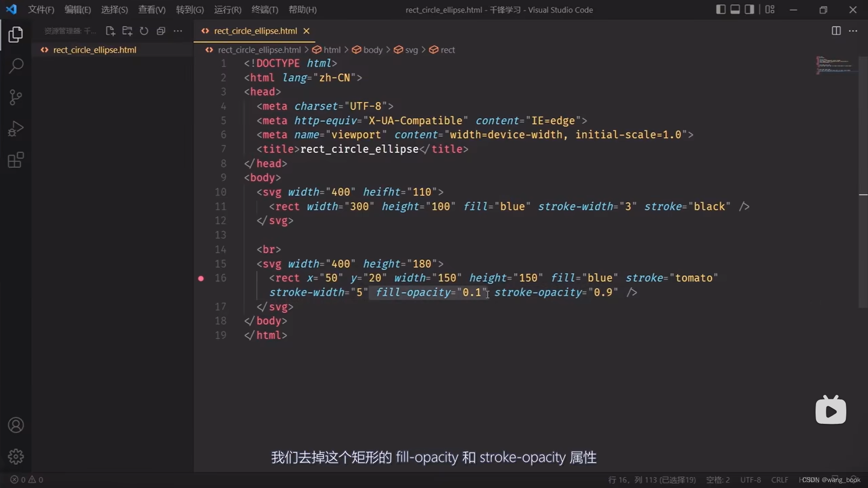
Task: Click the Split Editor icon
Action: coord(835,31)
